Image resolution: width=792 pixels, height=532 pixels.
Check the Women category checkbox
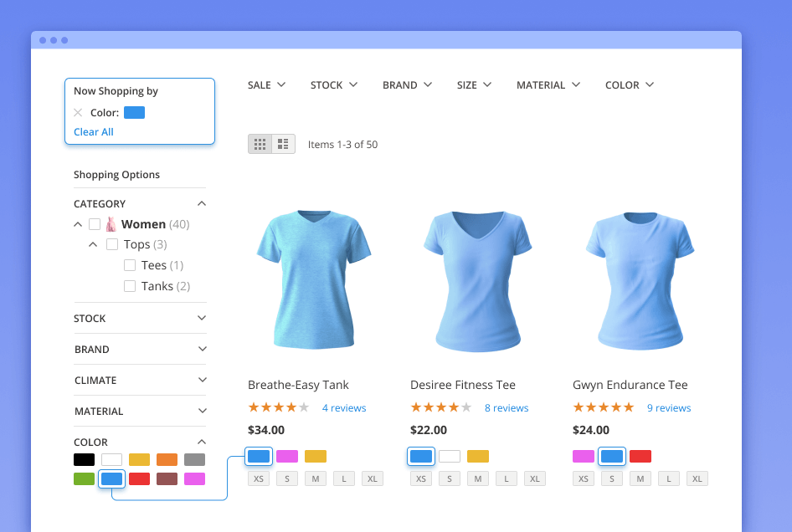tap(95, 224)
